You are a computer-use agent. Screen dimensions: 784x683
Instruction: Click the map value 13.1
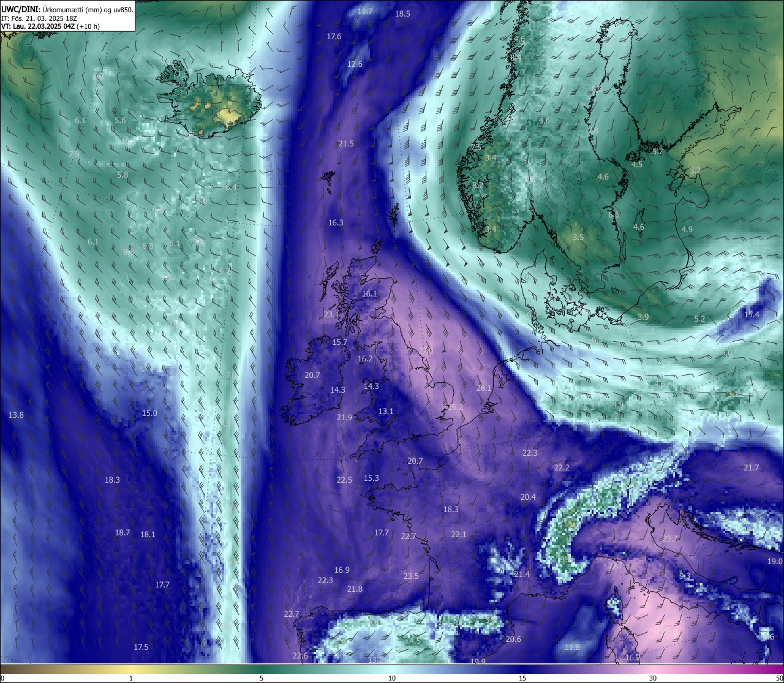(386, 411)
